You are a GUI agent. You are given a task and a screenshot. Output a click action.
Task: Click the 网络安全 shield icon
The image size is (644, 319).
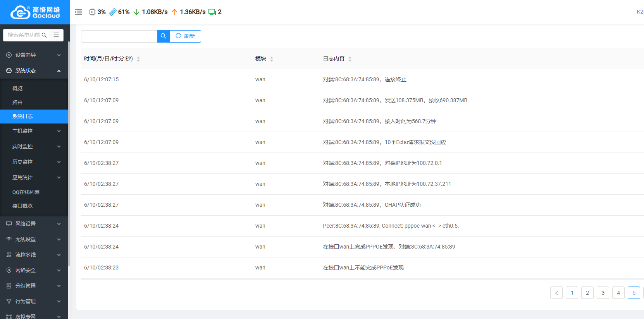click(9, 270)
